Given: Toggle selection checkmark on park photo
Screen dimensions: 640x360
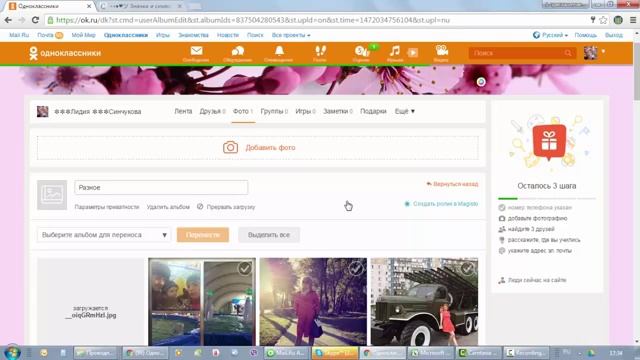Looking at the screenshot, I should [x=356, y=269].
